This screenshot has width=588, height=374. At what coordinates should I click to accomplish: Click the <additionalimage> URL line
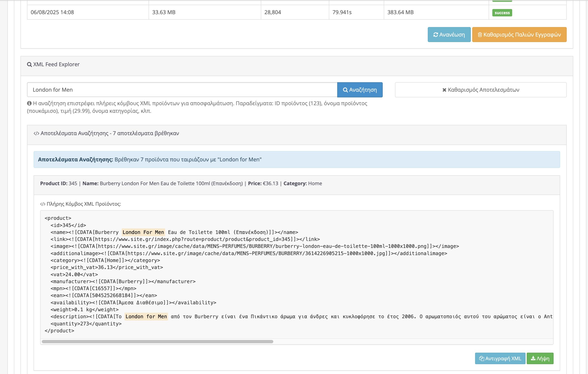[x=249, y=253]
